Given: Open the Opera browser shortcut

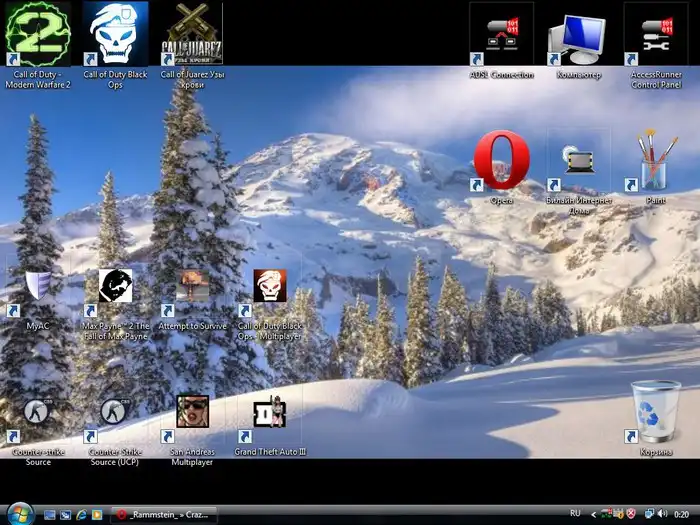Looking at the screenshot, I should click(x=501, y=161).
